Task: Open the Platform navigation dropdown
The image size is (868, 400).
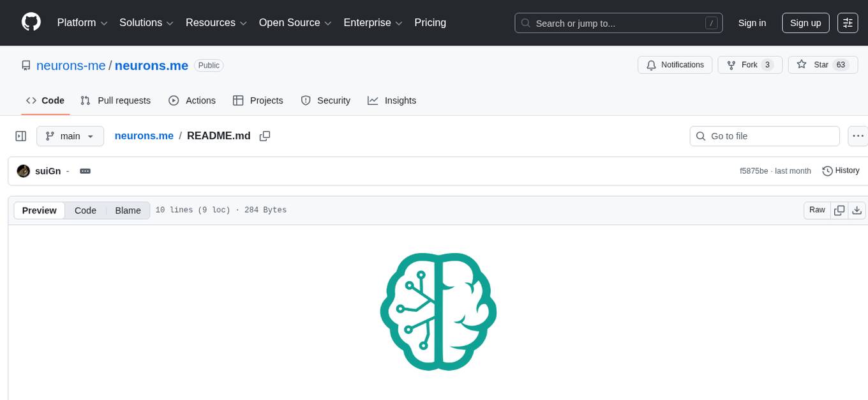Action: click(x=81, y=22)
